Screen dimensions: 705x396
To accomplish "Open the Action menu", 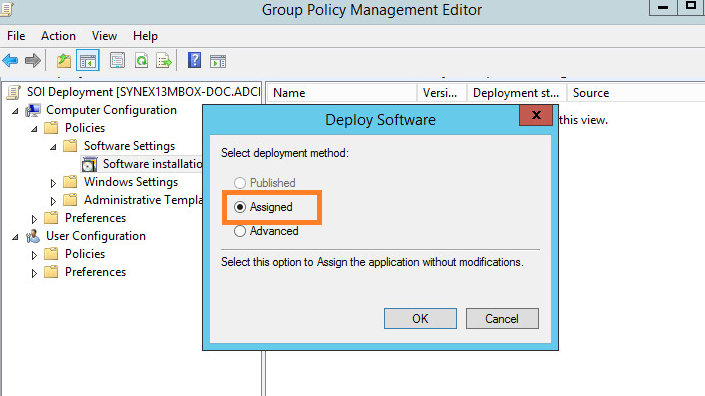I will pos(58,36).
